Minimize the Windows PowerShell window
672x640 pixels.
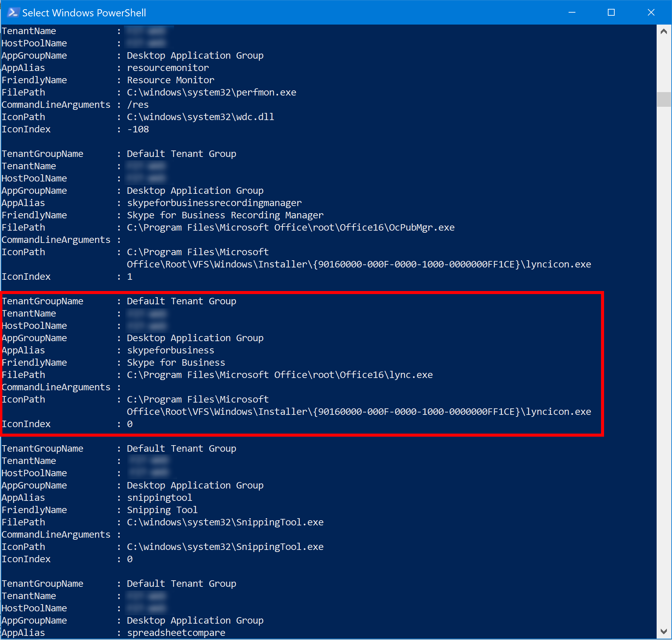coord(572,13)
